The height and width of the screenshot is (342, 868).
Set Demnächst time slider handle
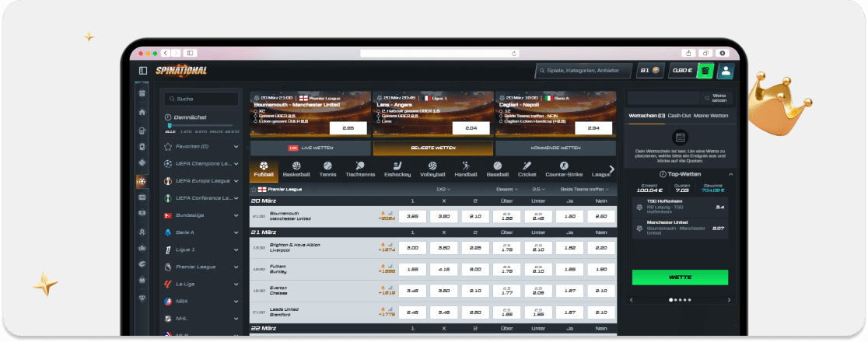(x=170, y=126)
